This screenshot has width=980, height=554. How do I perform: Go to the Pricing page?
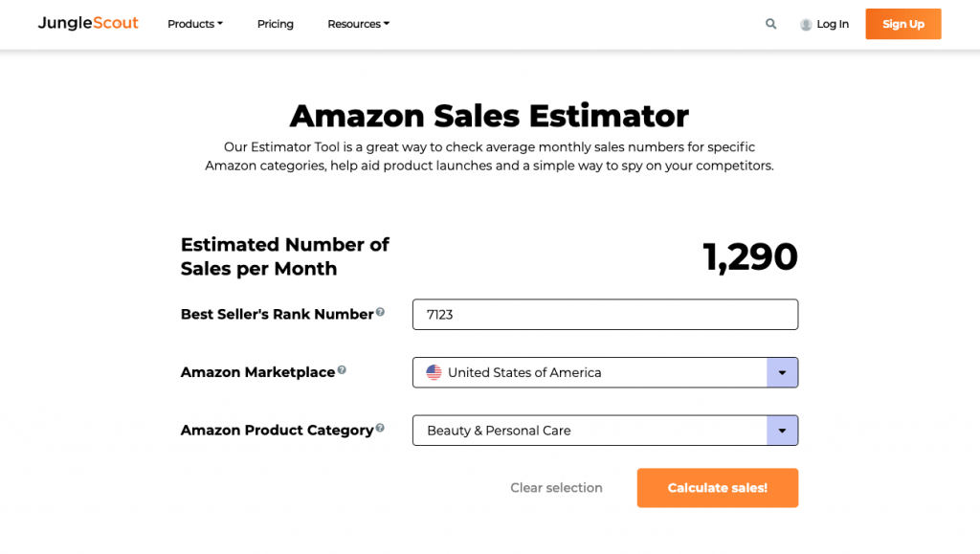(x=275, y=24)
